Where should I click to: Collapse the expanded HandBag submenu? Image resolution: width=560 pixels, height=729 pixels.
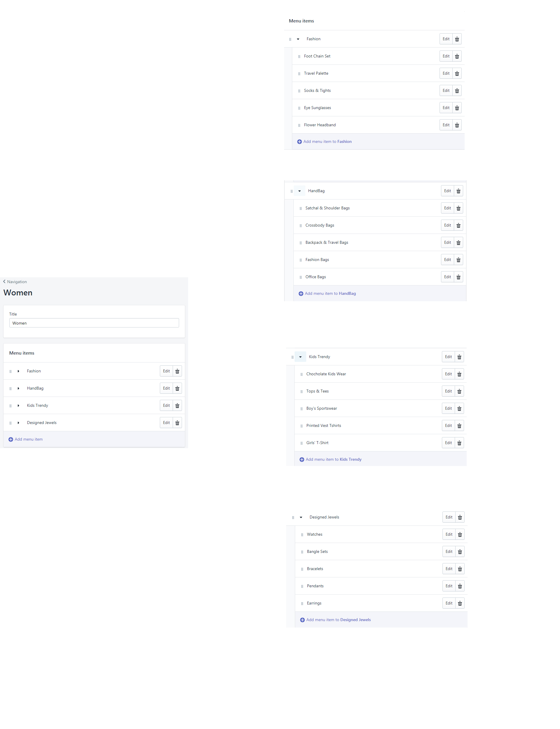pyautogui.click(x=299, y=191)
